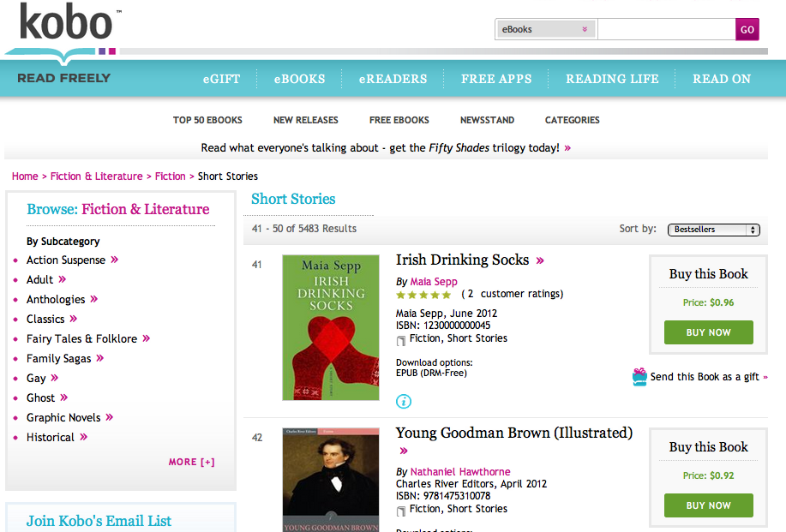Screen dimensions: 786x532
Task: Open the eGIFT menu
Action: pyautogui.click(x=221, y=79)
